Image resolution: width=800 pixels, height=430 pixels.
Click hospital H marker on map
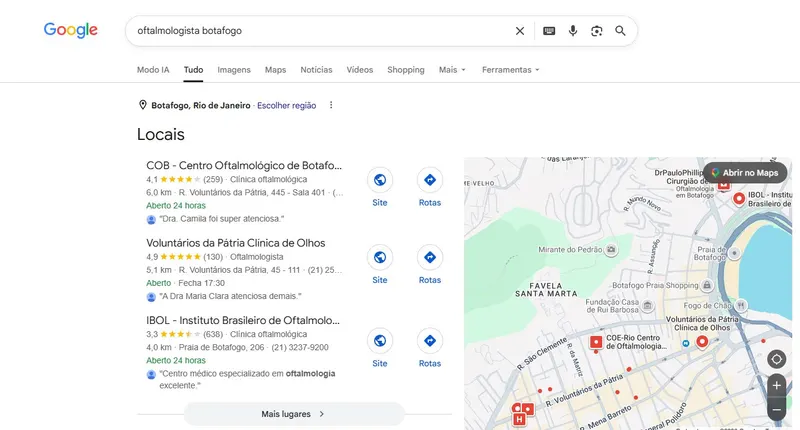pyautogui.click(x=519, y=419)
